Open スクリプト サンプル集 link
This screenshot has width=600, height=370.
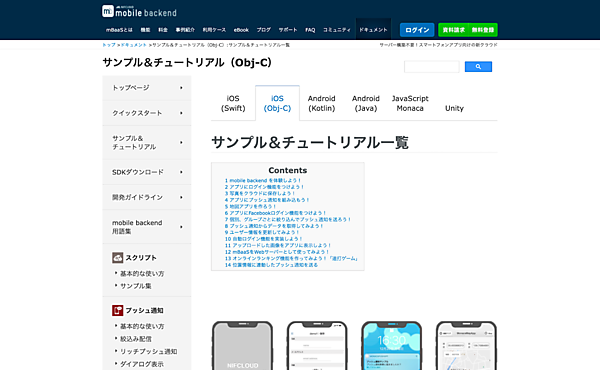(x=135, y=286)
